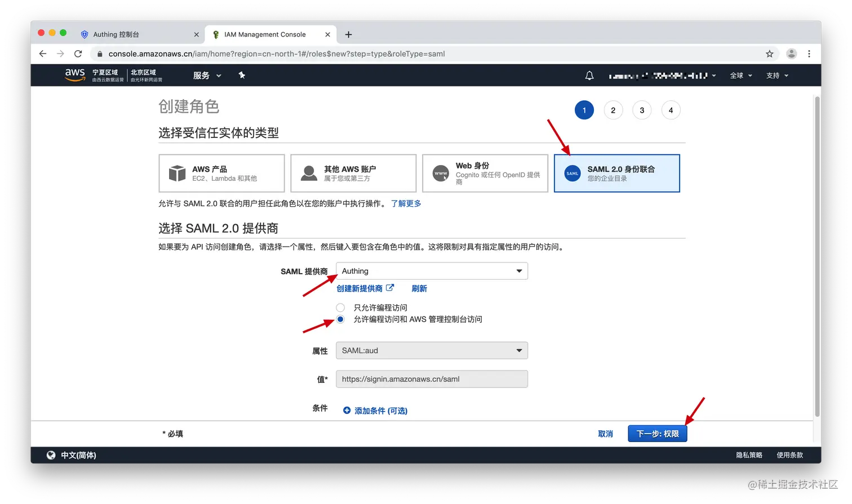This screenshot has height=504, width=852.
Task: Click the external link icon beside 创建新提供商
Action: coord(390,288)
